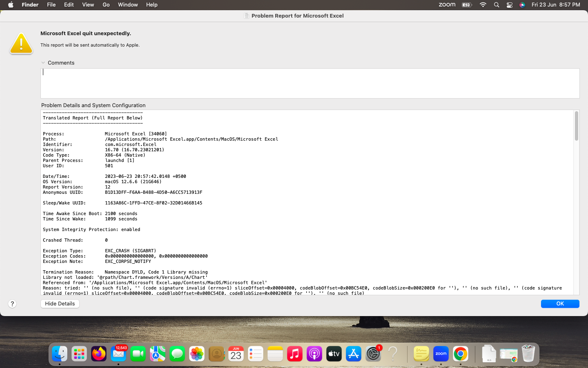588x368 pixels.
Task: Open the Edit menu
Action: pos(69,5)
